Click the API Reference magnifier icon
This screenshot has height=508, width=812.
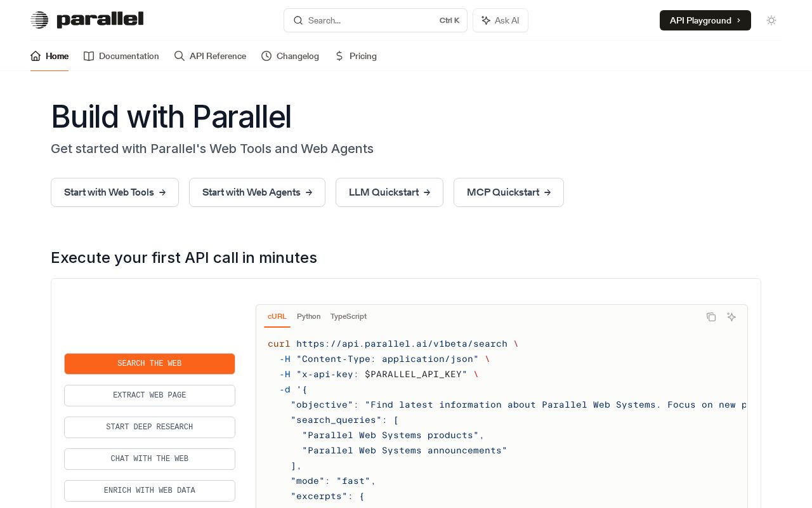pyautogui.click(x=180, y=56)
